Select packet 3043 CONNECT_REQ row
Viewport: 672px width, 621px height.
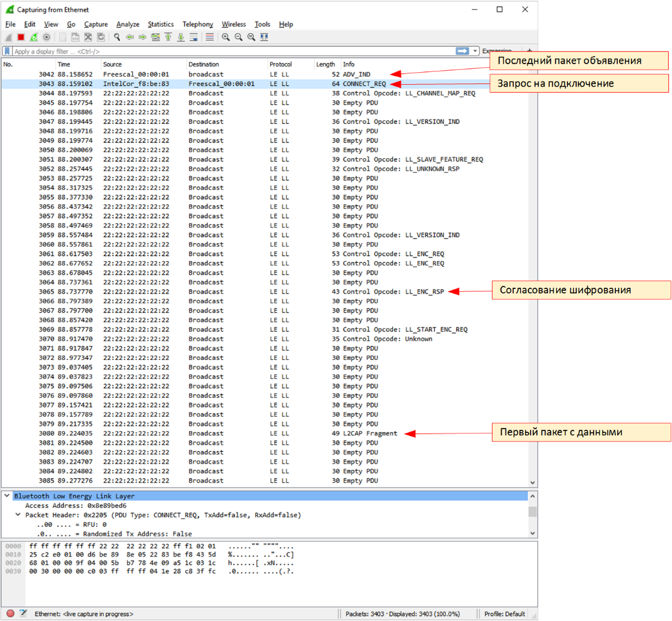point(265,83)
